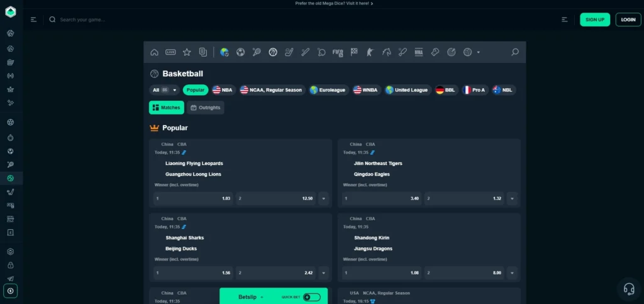Select NCAA, Regular Season filter

point(272,90)
